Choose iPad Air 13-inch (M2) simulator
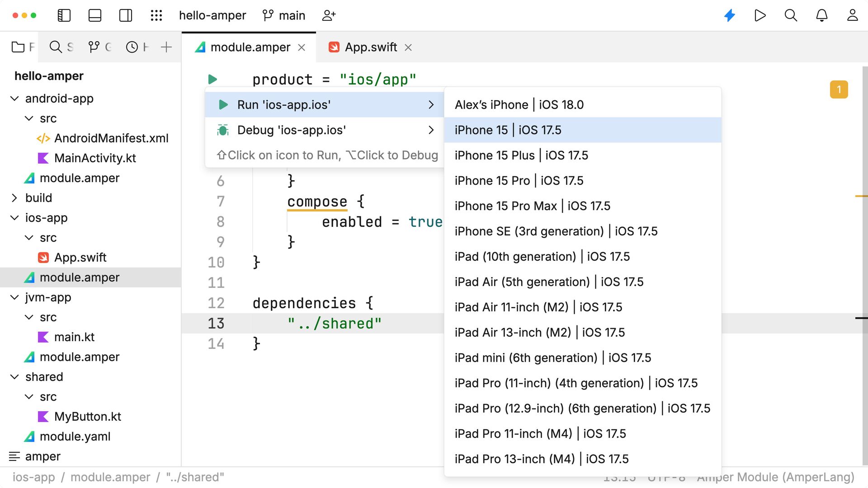The height and width of the screenshot is (488, 868). pos(583,333)
